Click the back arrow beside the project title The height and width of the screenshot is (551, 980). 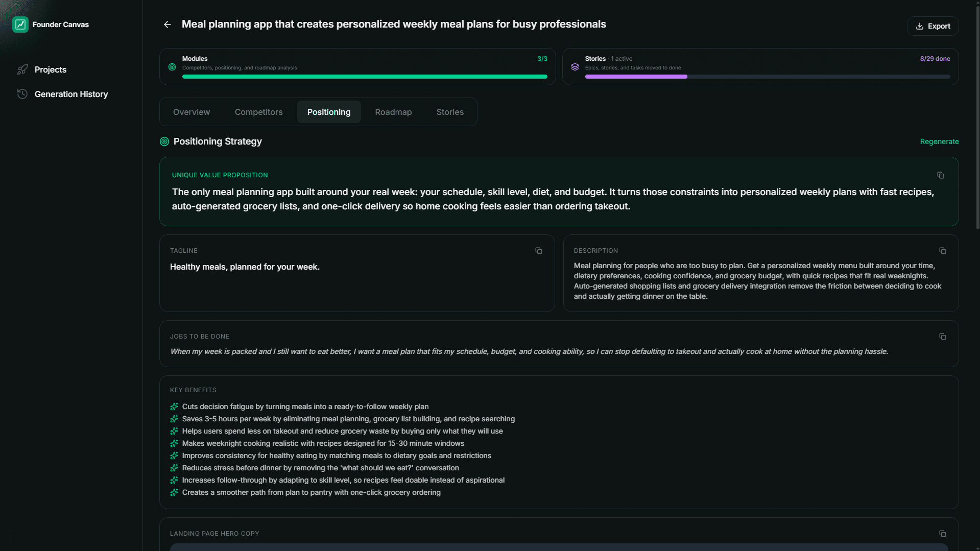click(x=167, y=25)
